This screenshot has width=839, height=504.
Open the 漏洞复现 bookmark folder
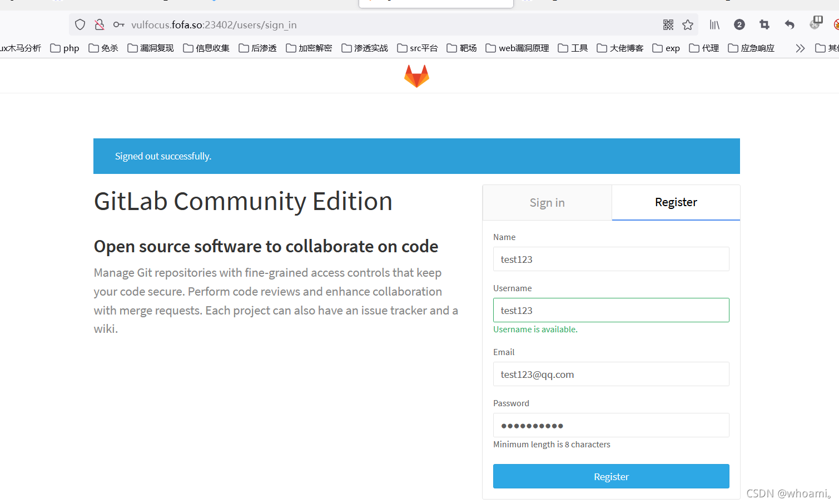[x=151, y=48]
